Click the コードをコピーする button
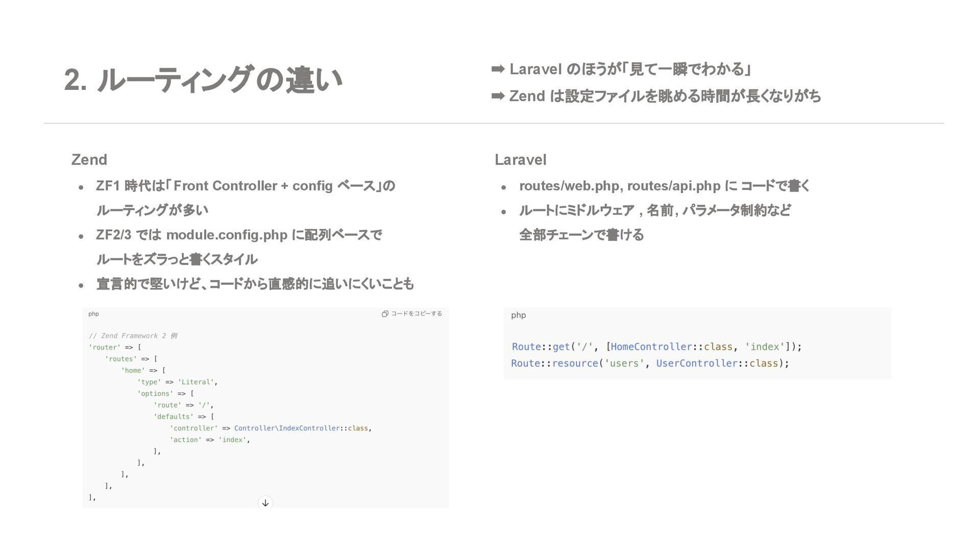This screenshot has height=551, width=980. [412, 314]
